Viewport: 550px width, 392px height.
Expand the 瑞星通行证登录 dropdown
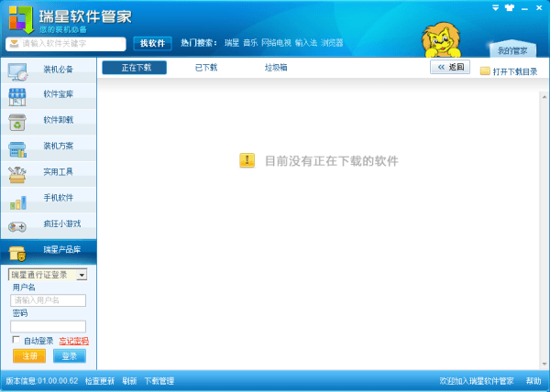coord(82,275)
